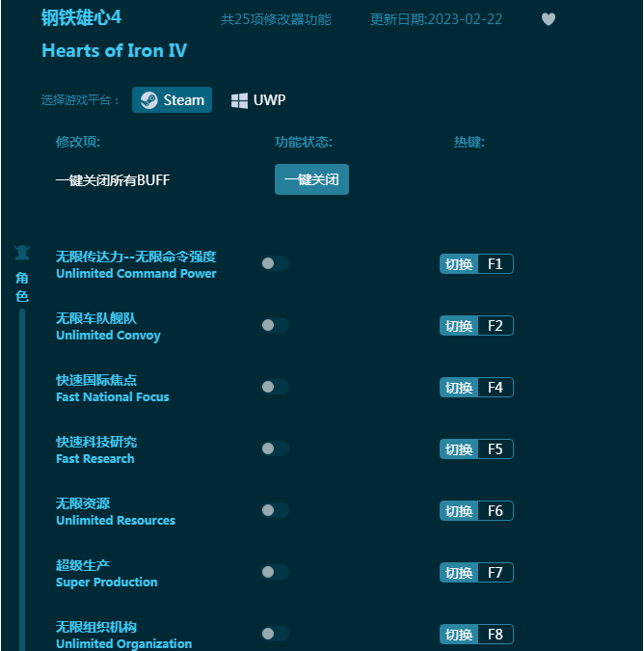The image size is (644, 651).
Task: Click the F7 hotkey field
Action: tap(496, 573)
